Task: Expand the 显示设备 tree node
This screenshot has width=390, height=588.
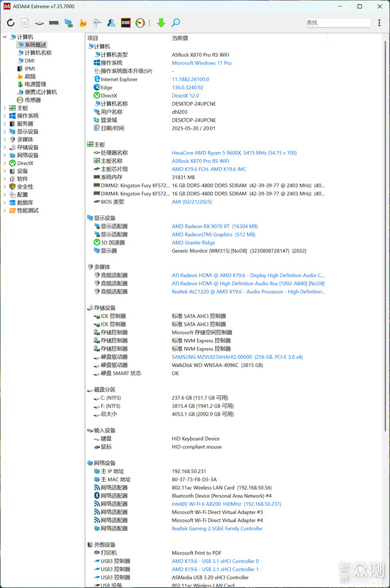Action: click(x=5, y=131)
